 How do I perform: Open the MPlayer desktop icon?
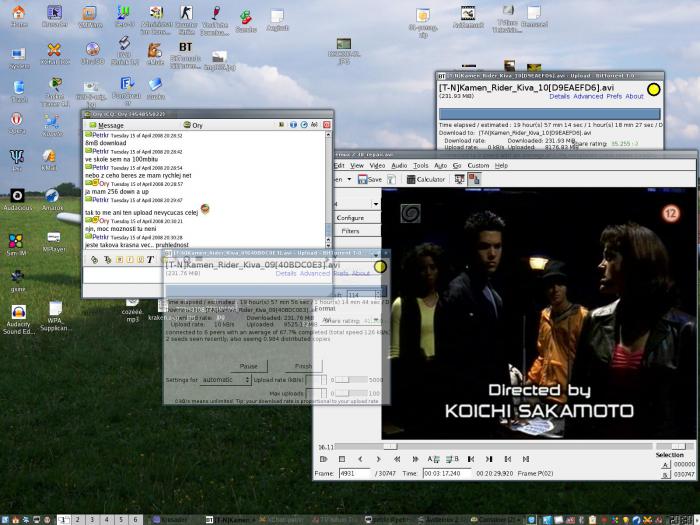[x=54, y=242]
